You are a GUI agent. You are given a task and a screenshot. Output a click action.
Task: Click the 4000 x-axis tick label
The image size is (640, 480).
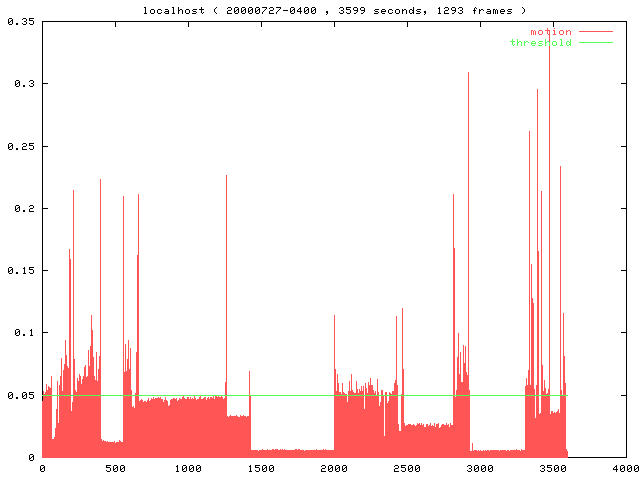pyautogui.click(x=626, y=468)
